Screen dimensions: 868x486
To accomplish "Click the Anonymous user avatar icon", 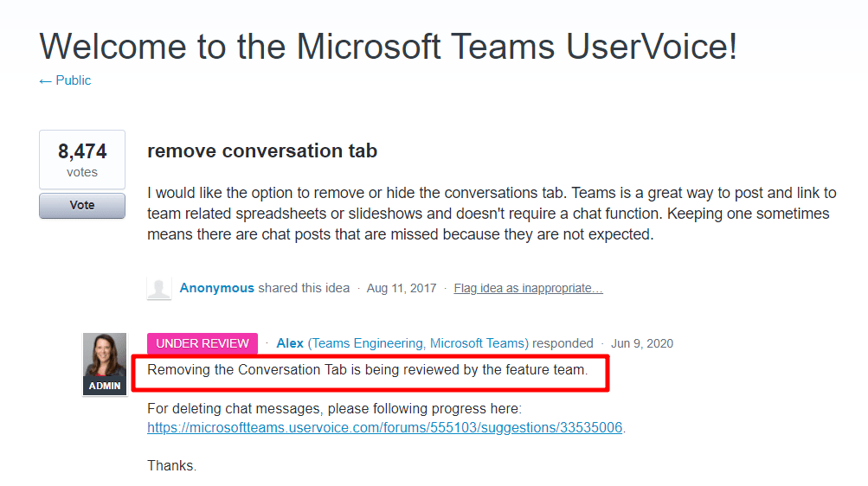I will click(159, 288).
